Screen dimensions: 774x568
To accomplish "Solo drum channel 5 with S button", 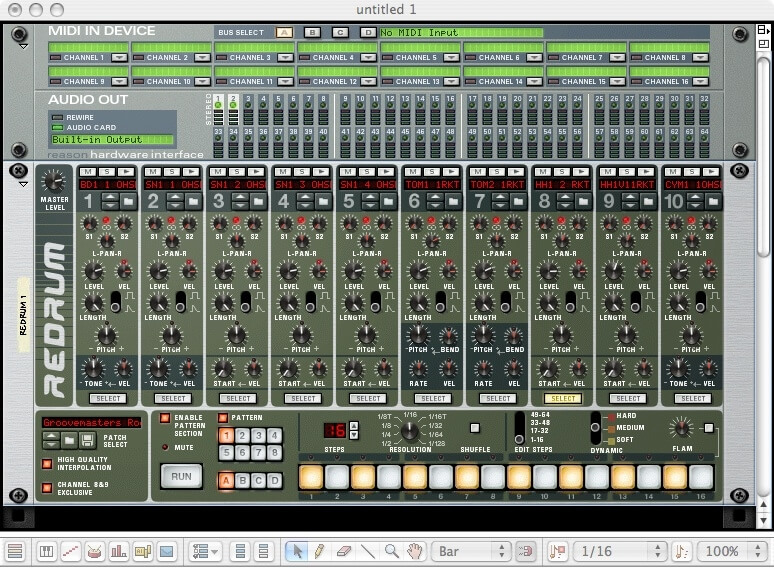I will [367, 172].
